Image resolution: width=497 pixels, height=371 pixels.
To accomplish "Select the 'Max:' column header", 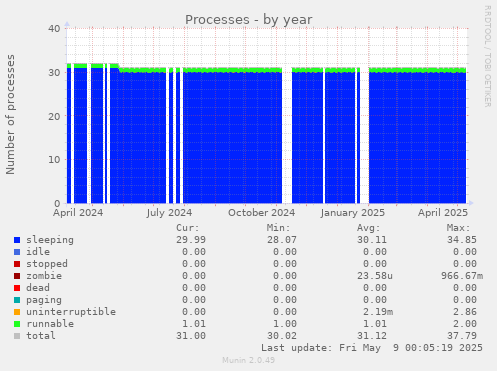I will point(458,228).
